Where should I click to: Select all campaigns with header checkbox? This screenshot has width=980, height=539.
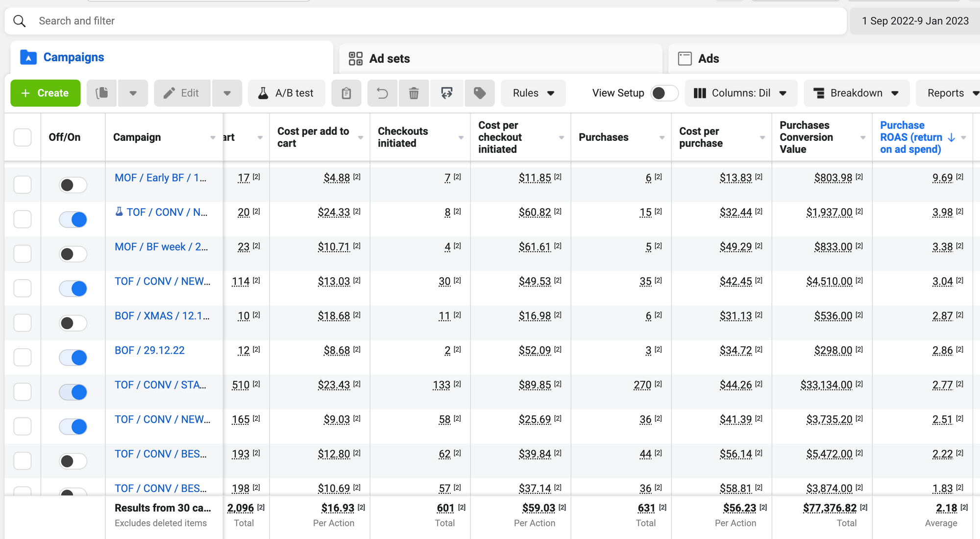[x=23, y=137]
